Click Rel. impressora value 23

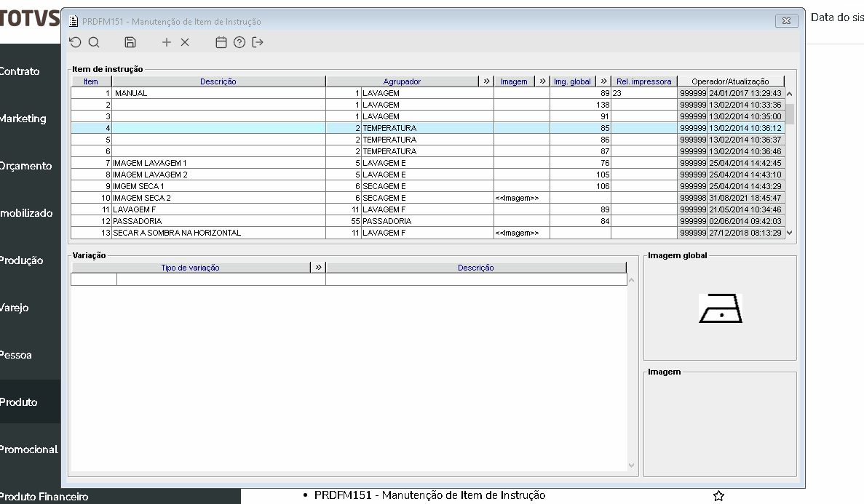tap(644, 93)
